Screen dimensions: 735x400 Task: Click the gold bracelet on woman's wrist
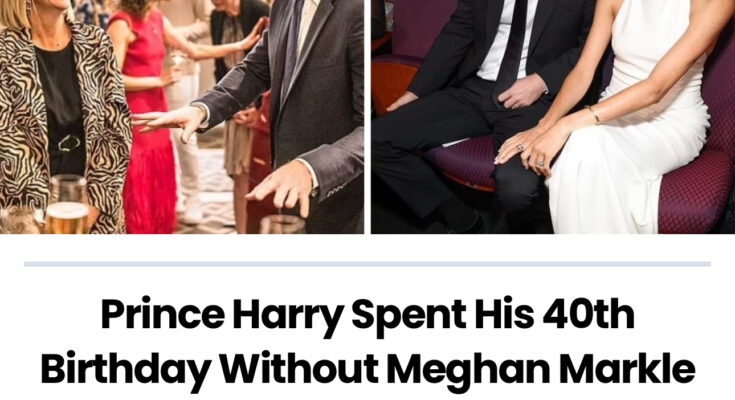[x=593, y=114]
